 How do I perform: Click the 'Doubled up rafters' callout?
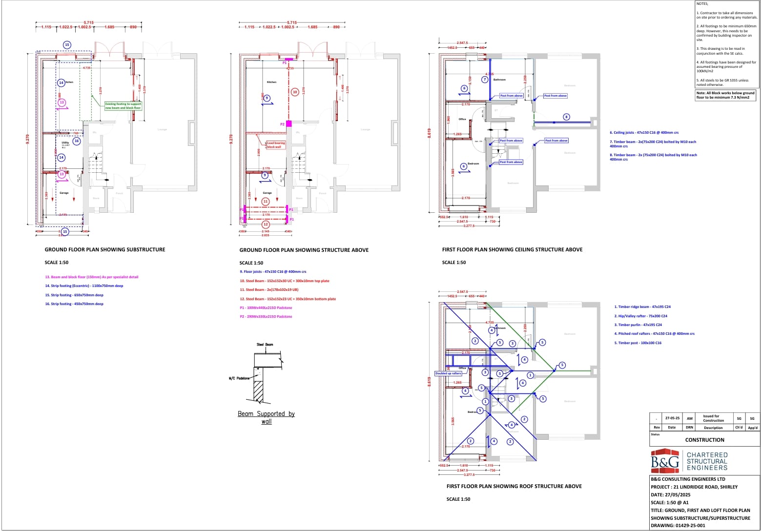(x=448, y=373)
